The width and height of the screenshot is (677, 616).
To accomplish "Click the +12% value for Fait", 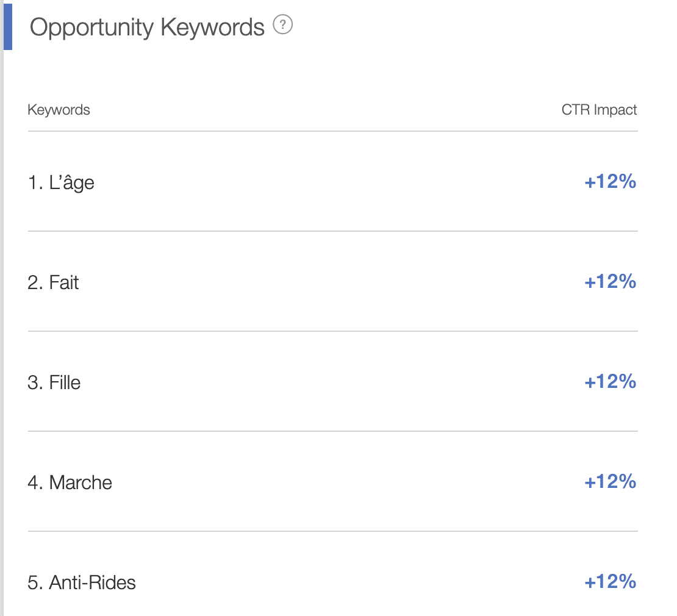I will pos(610,281).
